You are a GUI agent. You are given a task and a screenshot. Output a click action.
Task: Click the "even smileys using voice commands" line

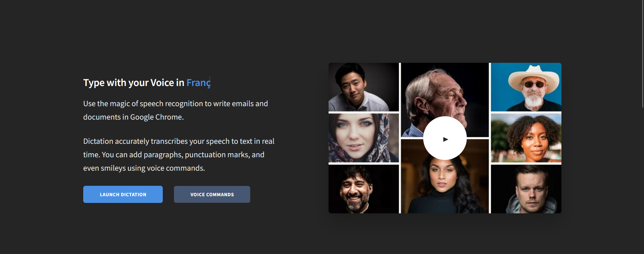(144, 168)
